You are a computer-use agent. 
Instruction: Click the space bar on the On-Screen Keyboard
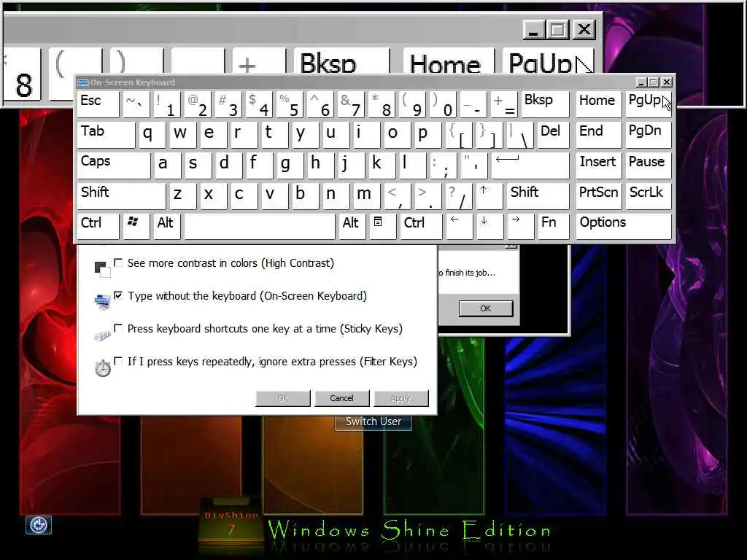pos(260,226)
